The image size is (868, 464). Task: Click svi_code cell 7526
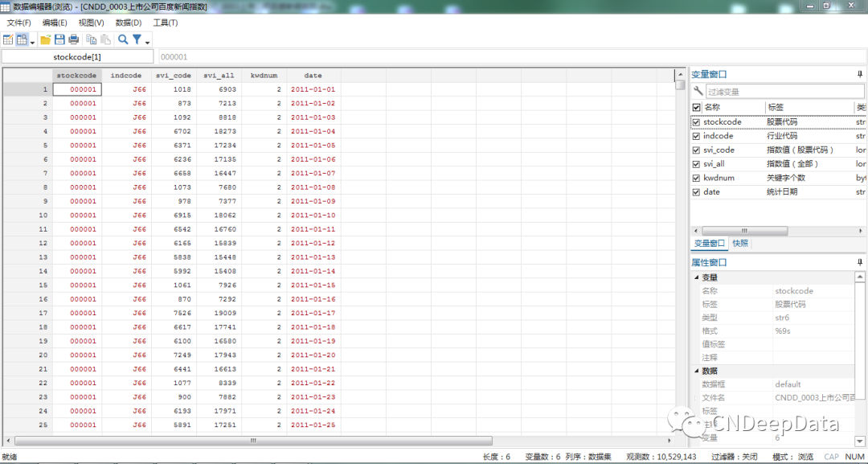click(x=174, y=313)
